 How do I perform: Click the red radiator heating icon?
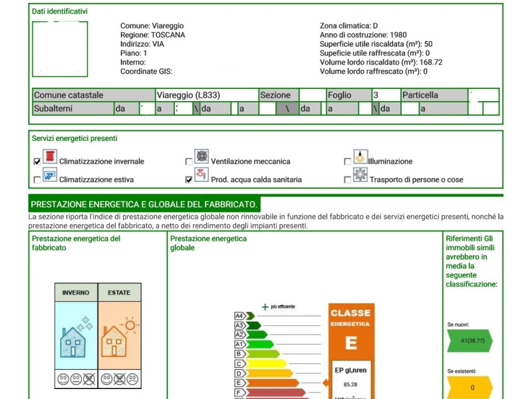tap(50, 156)
